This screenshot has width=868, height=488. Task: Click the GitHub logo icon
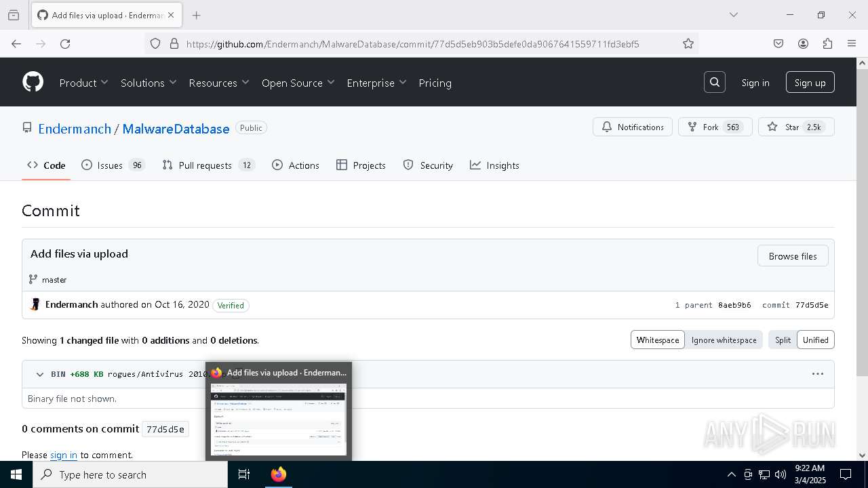coord(33,82)
